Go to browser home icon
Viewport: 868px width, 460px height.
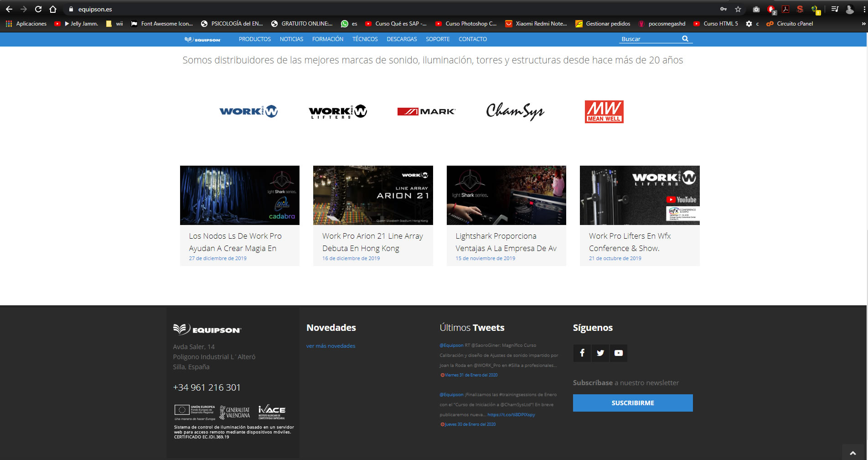[x=53, y=9]
